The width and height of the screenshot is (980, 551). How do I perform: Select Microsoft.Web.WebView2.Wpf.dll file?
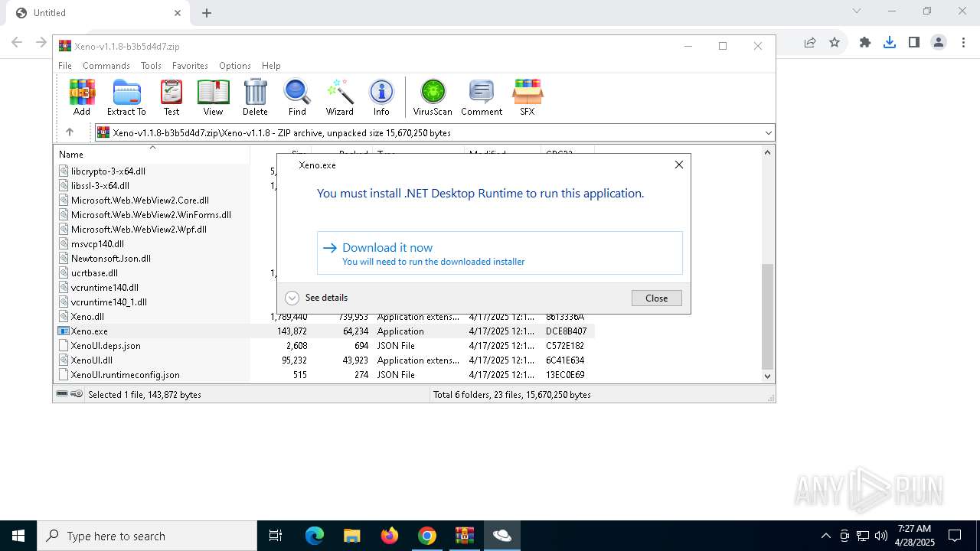(x=139, y=230)
